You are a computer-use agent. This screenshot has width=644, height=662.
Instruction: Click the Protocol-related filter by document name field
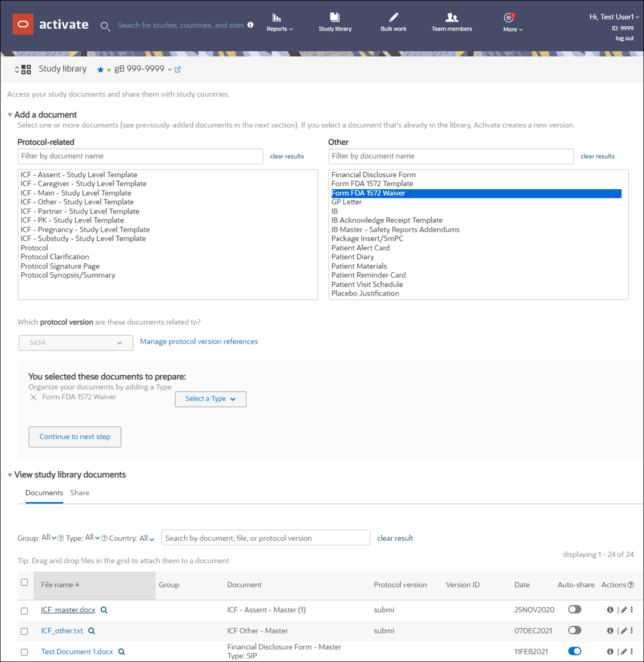(140, 156)
